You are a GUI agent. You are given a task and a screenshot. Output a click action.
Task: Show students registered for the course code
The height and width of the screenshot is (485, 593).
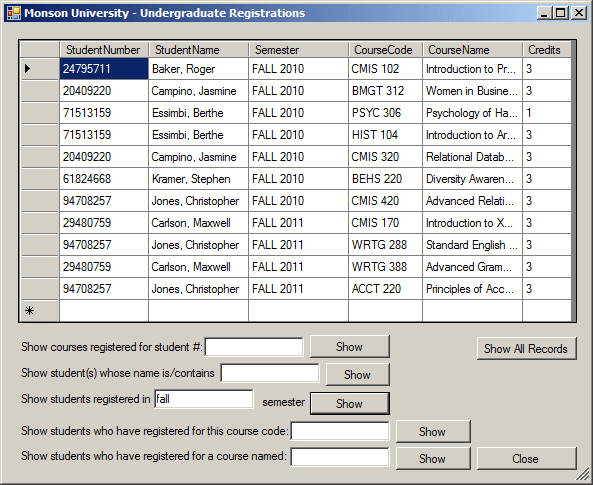(433, 431)
